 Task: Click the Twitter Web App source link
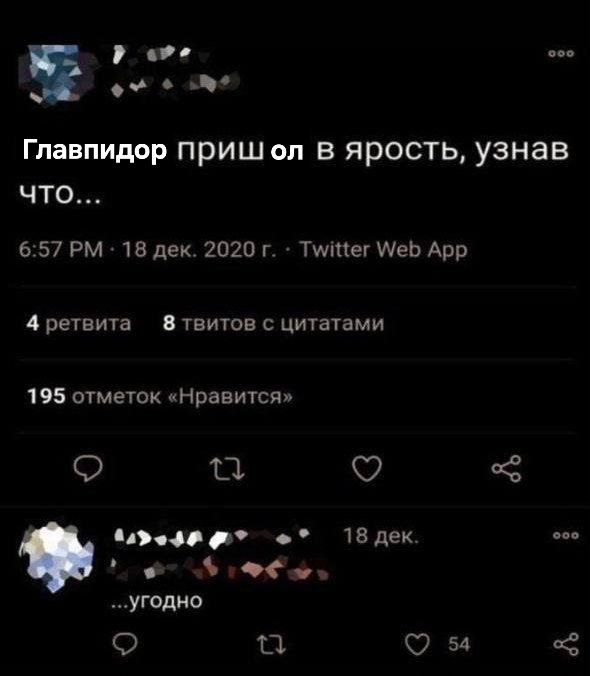click(x=383, y=249)
